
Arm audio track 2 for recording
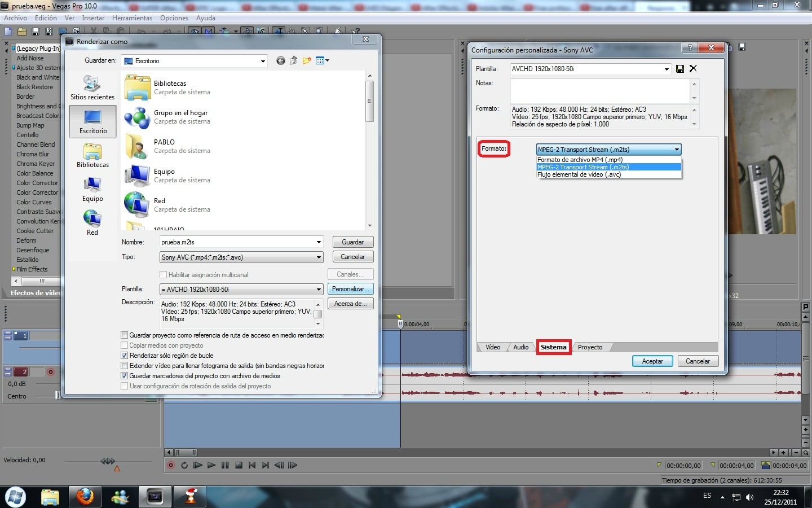51,372
